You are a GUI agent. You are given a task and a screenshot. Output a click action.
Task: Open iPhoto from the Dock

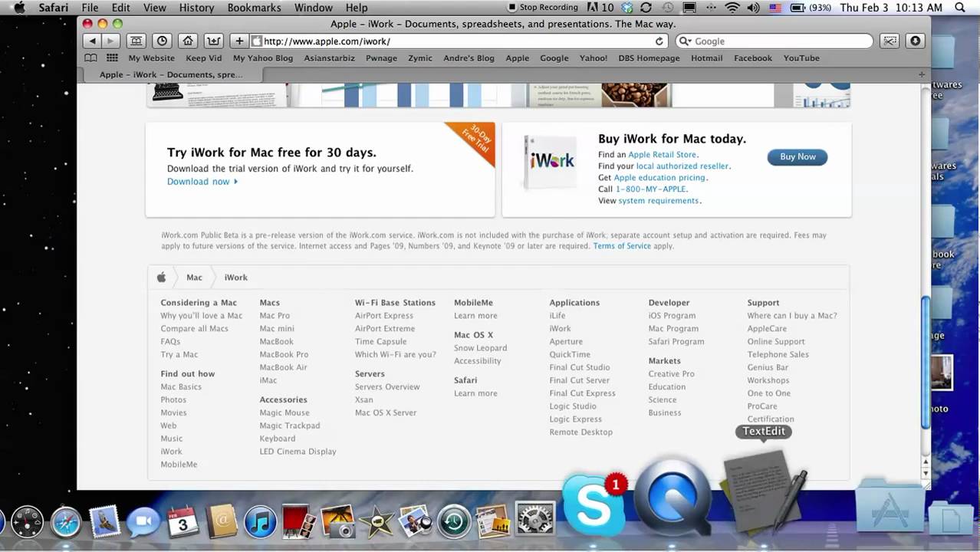pyautogui.click(x=337, y=523)
